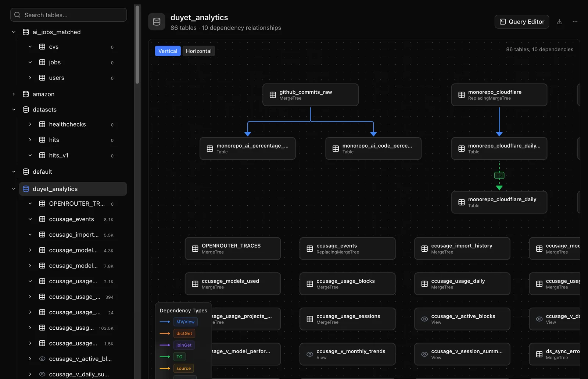Collapse the default database chevron

pos(14,171)
